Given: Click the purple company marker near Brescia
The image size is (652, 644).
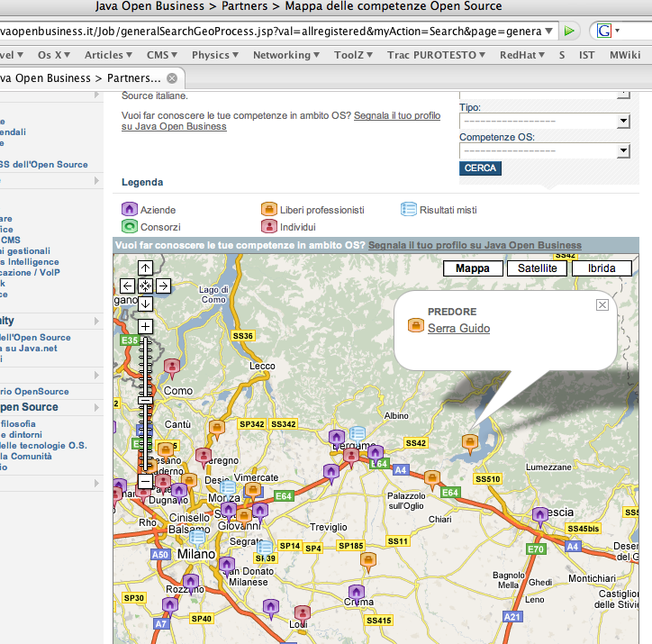Looking at the screenshot, I should 539,515.
